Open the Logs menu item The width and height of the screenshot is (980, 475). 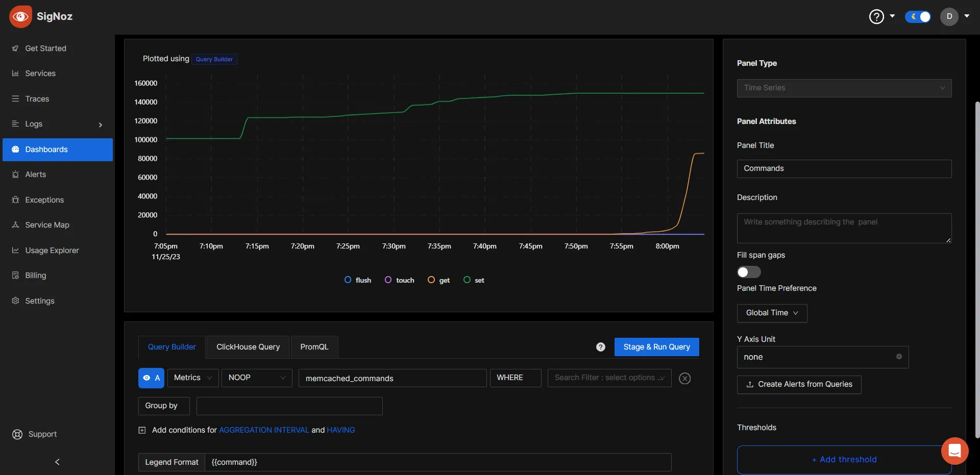58,124
